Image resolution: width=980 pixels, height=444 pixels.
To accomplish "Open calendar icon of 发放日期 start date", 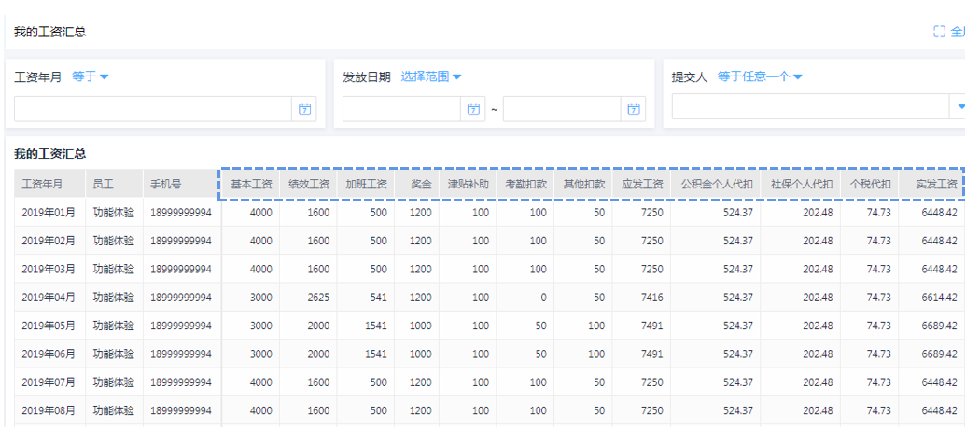I will pyautogui.click(x=473, y=109).
